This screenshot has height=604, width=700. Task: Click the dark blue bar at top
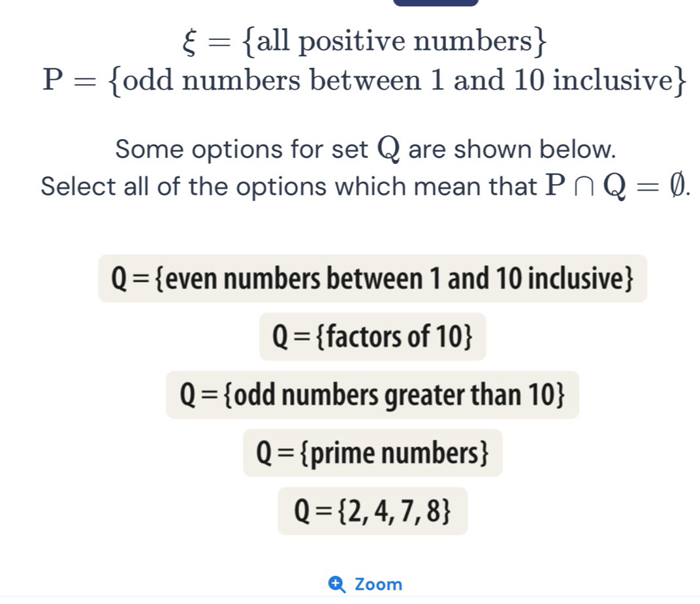tap(436, 3)
